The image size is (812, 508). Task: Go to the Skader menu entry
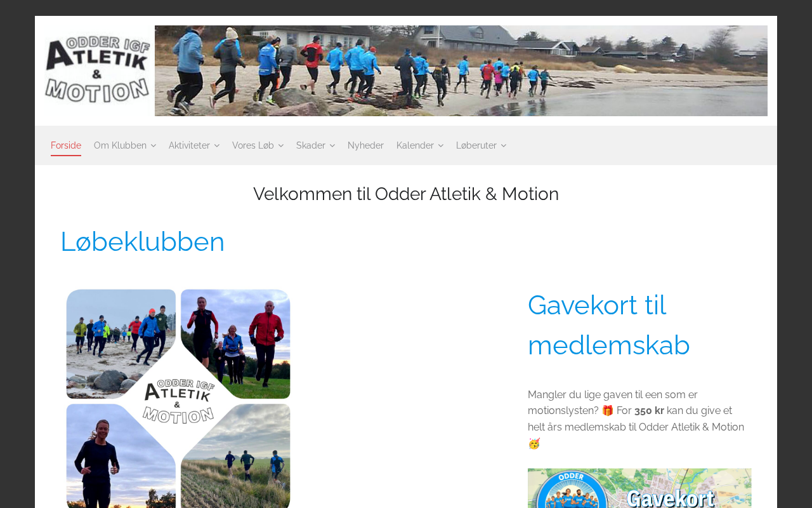pyautogui.click(x=311, y=145)
